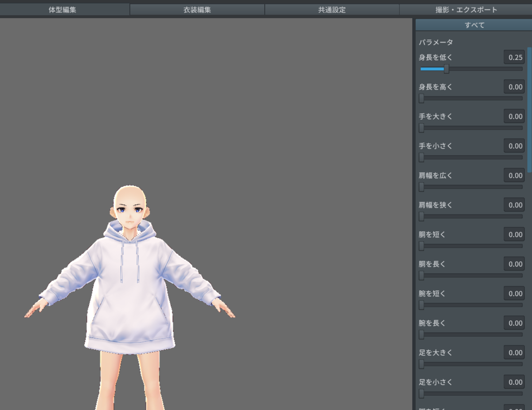Edit the 肩幅を広く value field
532x410 pixels.
point(514,175)
